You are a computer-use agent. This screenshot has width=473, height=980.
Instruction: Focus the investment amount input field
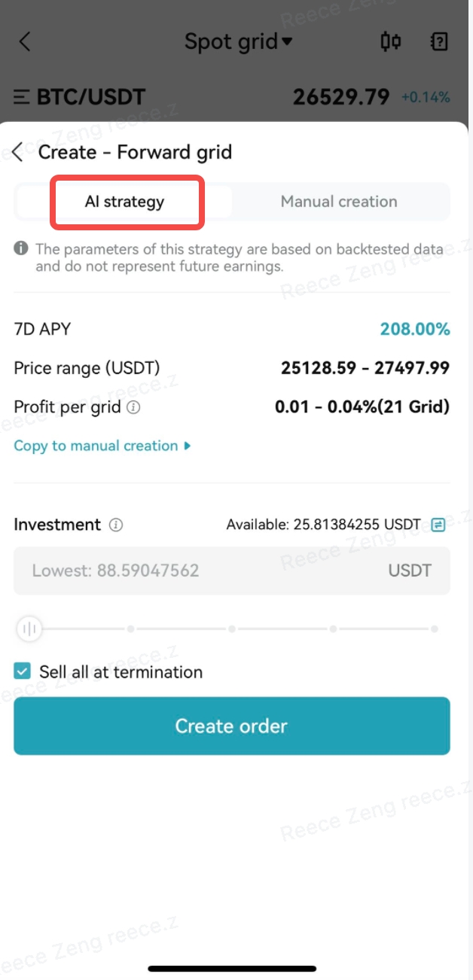pyautogui.click(x=203, y=571)
